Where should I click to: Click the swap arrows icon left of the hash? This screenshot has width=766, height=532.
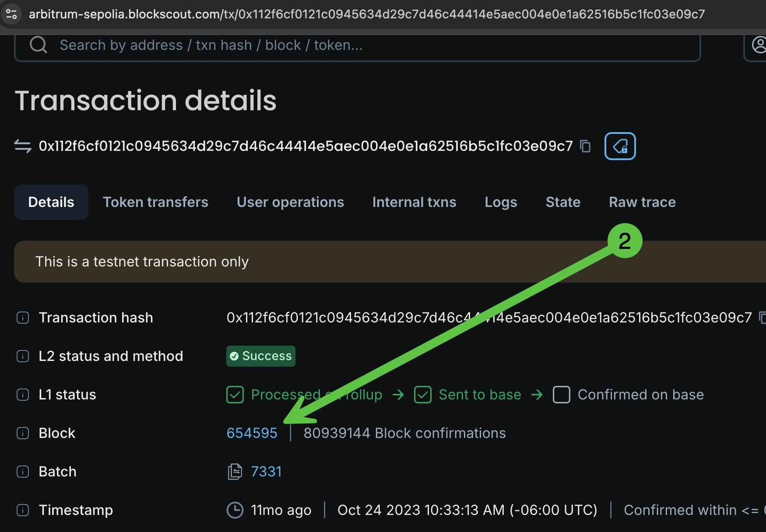22,146
